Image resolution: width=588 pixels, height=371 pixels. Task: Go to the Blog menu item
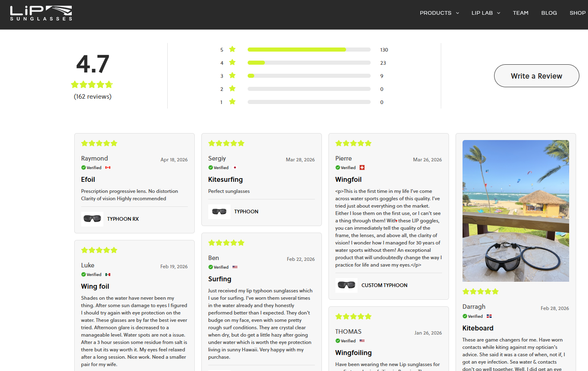pyautogui.click(x=549, y=13)
